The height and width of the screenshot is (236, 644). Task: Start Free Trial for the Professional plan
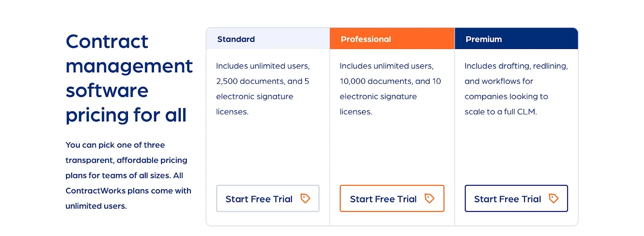(392, 198)
